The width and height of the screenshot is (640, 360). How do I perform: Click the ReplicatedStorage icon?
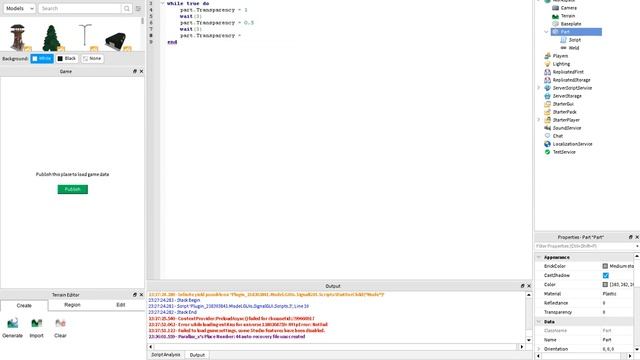tap(547, 80)
